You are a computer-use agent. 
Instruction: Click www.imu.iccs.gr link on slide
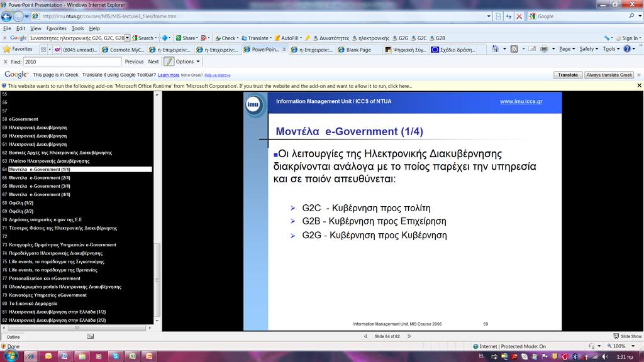click(x=521, y=101)
